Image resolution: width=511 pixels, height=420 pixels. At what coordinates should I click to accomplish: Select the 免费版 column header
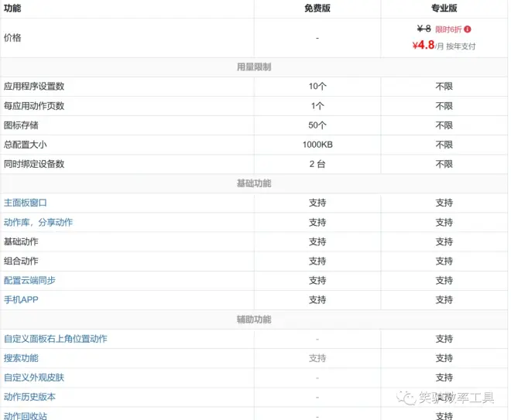(317, 9)
